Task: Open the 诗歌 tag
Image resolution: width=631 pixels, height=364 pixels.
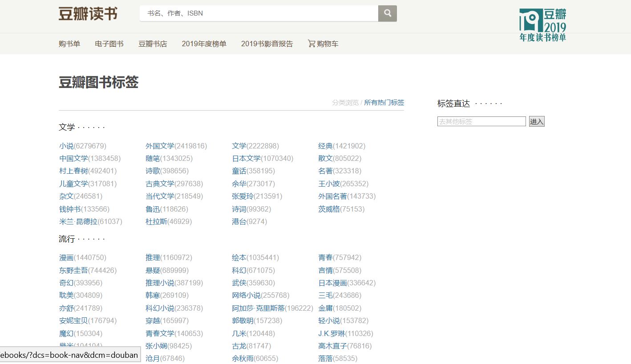Action: pyautogui.click(x=153, y=171)
